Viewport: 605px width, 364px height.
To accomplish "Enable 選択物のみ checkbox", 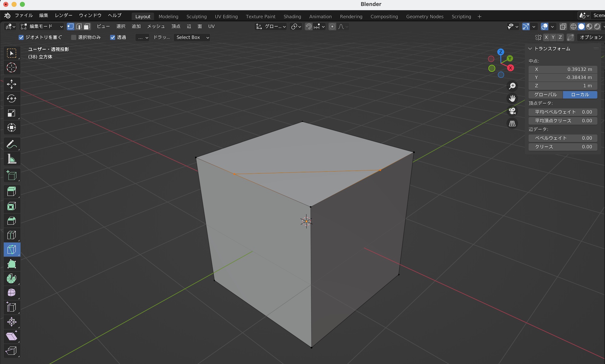I will point(74,37).
